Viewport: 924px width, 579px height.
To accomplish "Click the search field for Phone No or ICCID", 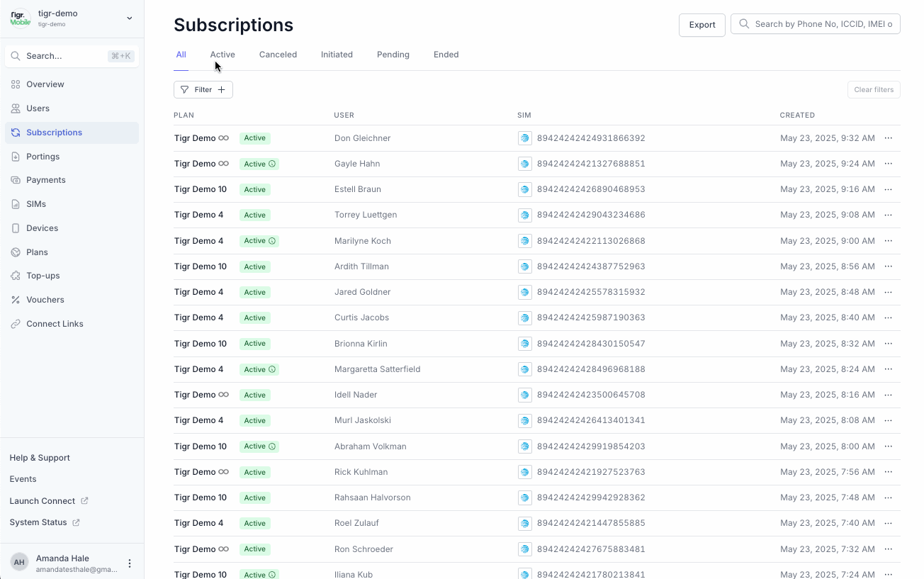I will 815,23.
